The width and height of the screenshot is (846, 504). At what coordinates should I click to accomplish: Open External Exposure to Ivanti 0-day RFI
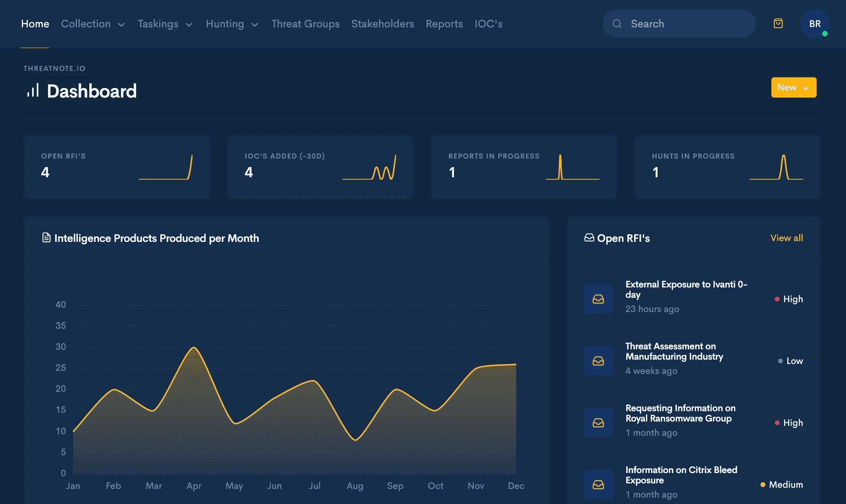pyautogui.click(x=686, y=289)
